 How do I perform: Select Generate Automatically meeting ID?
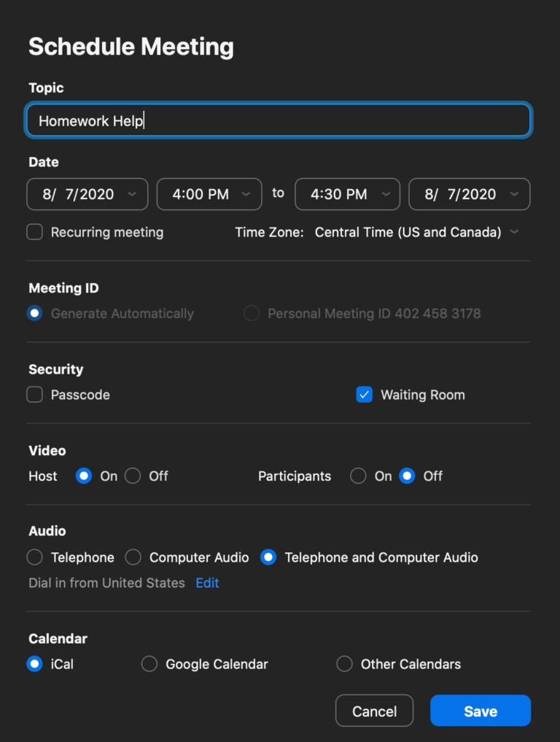35,314
